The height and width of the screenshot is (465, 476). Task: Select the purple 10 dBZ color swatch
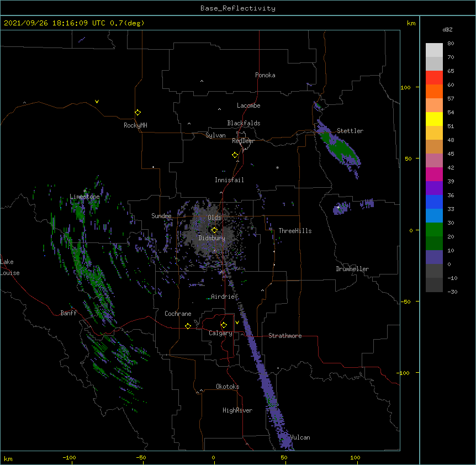434,257
